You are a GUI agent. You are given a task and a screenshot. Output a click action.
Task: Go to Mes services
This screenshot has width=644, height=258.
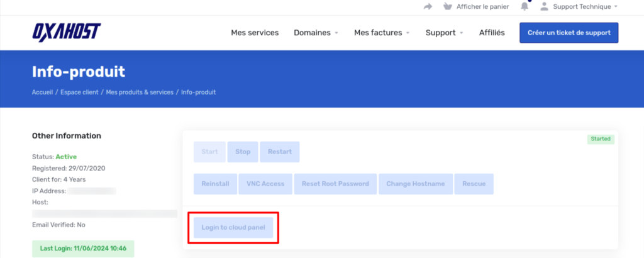[255, 33]
